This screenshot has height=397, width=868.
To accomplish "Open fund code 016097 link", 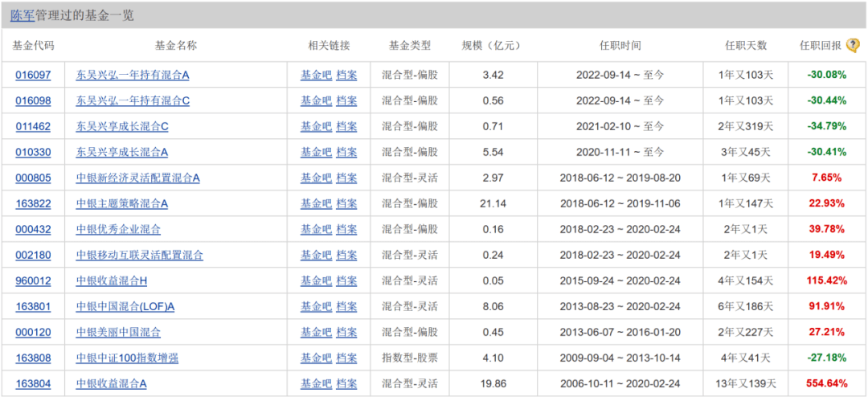I will click(x=33, y=75).
